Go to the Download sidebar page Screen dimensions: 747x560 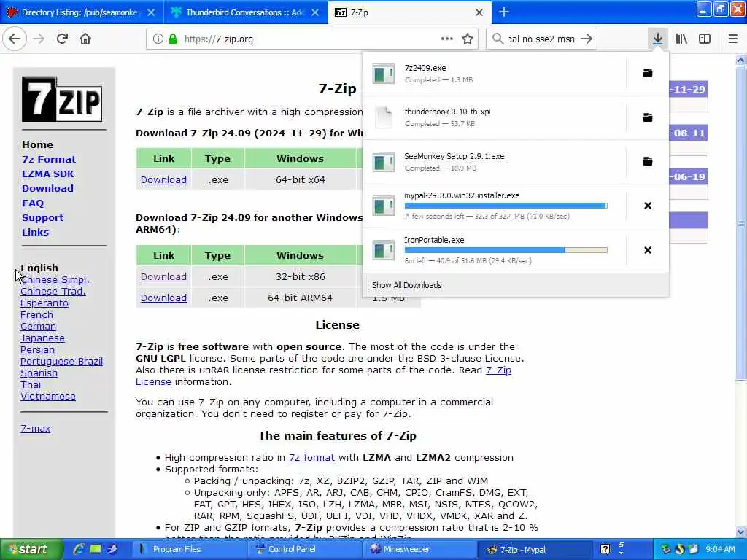pyautogui.click(x=47, y=189)
